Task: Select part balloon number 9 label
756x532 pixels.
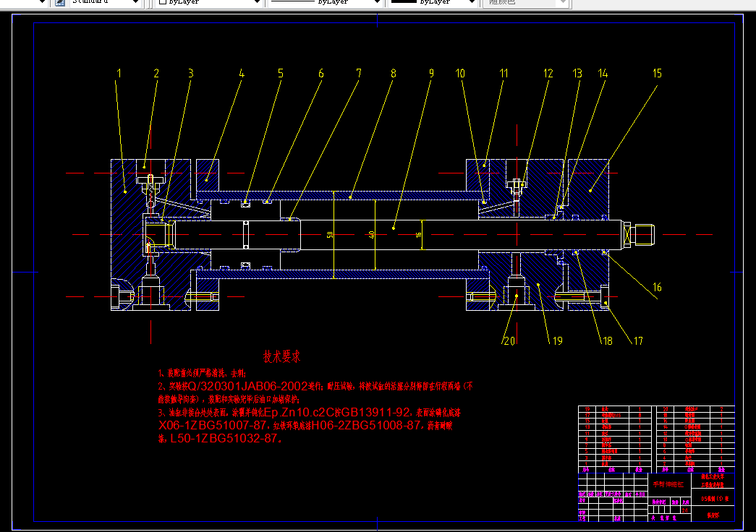Action: (431, 73)
